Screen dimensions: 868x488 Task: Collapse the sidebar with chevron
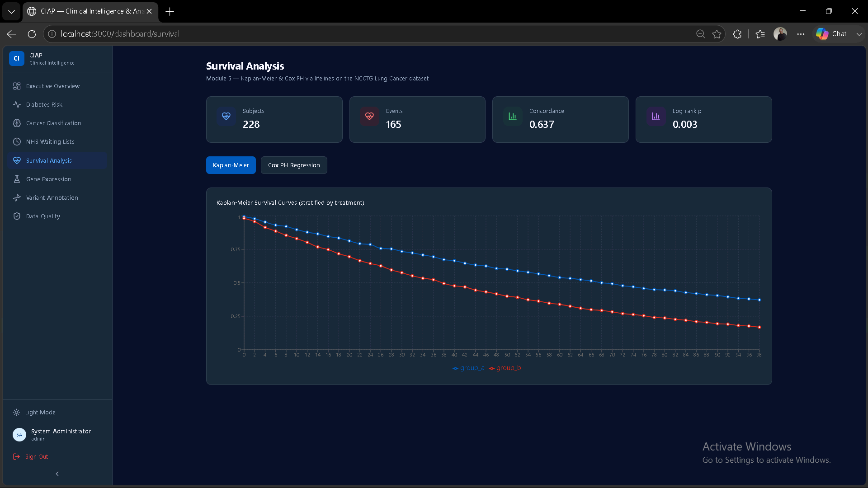[x=57, y=474]
